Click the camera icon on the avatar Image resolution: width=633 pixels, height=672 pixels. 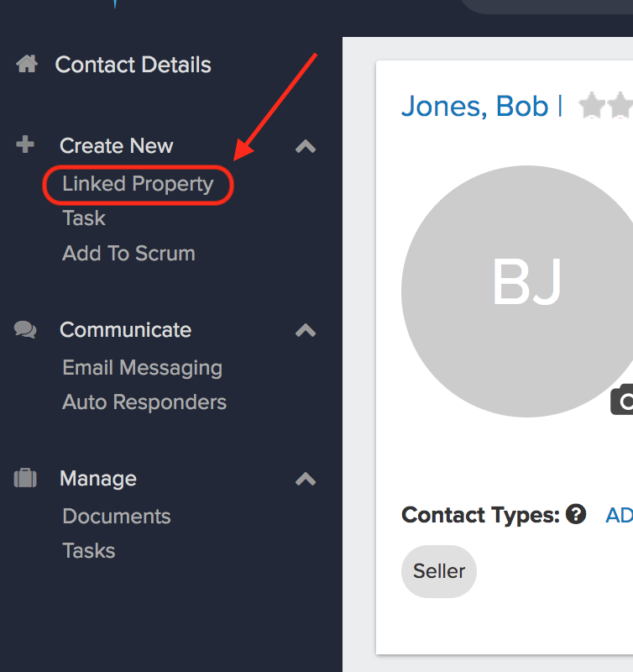622,400
